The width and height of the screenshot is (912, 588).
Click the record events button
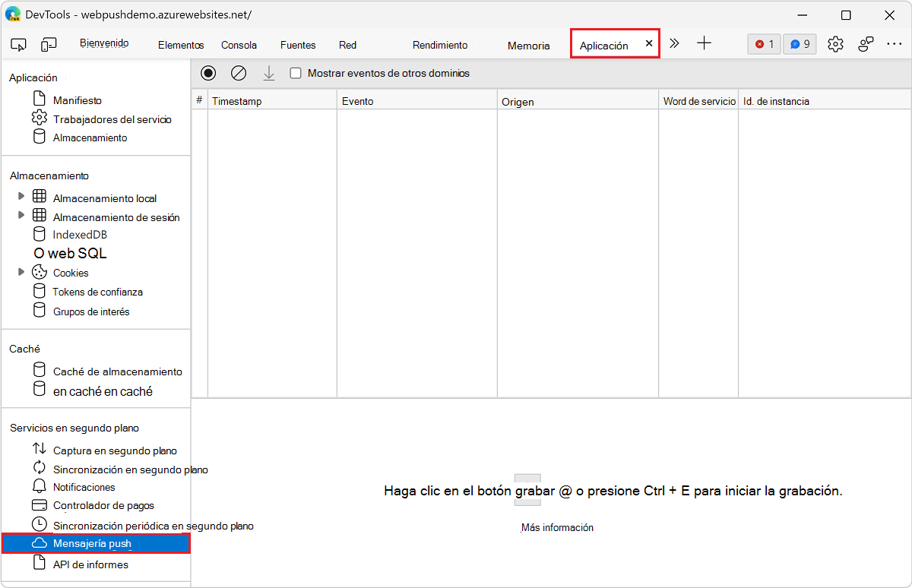click(x=208, y=73)
